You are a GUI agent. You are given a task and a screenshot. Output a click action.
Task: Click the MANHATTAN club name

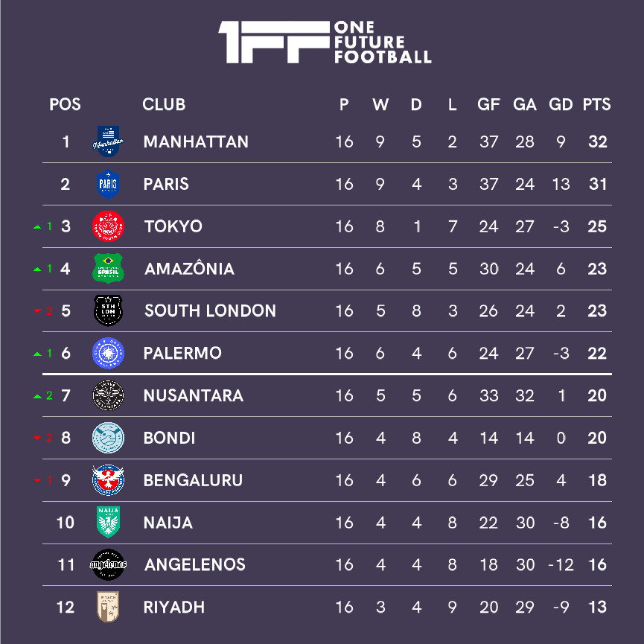coord(196,141)
